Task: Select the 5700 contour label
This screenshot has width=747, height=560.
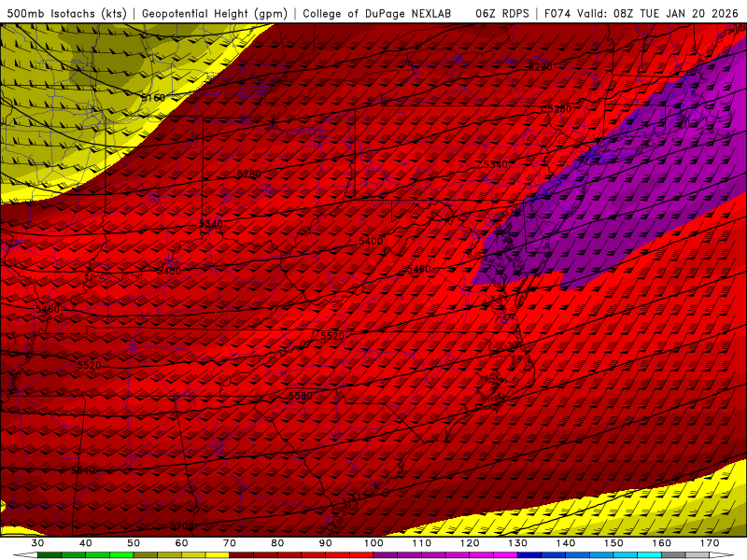Action: (182, 526)
